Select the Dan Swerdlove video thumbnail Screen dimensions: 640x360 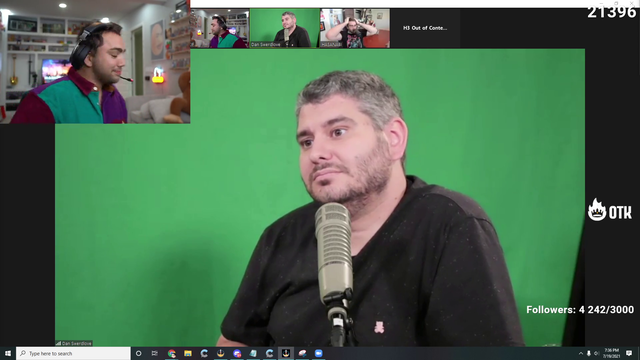click(284, 28)
